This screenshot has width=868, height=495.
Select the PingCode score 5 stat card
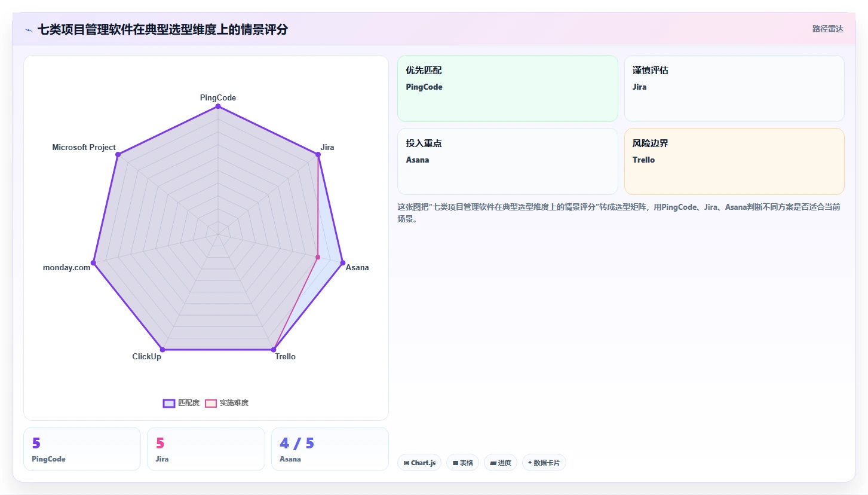[x=82, y=449]
